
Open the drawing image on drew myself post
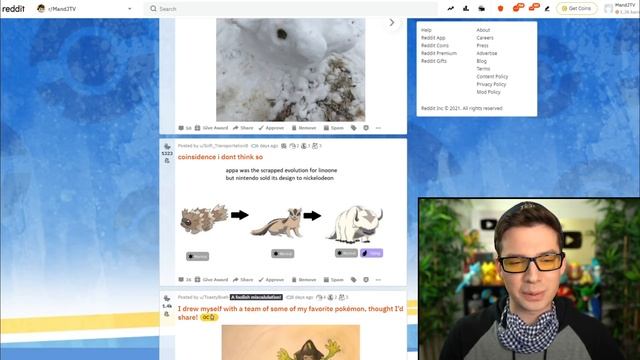tap(291, 342)
